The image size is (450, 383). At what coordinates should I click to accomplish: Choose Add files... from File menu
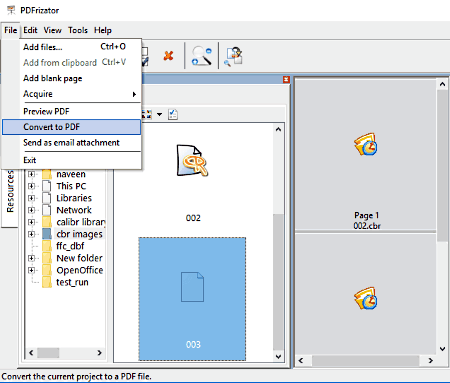coord(72,47)
